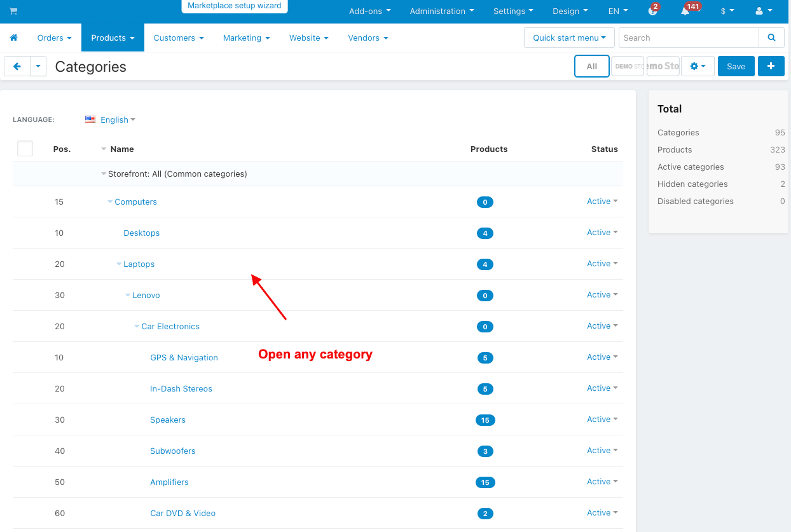The width and height of the screenshot is (791, 532).
Task: Open the notifications bell with 141 badge
Action: click(685, 11)
